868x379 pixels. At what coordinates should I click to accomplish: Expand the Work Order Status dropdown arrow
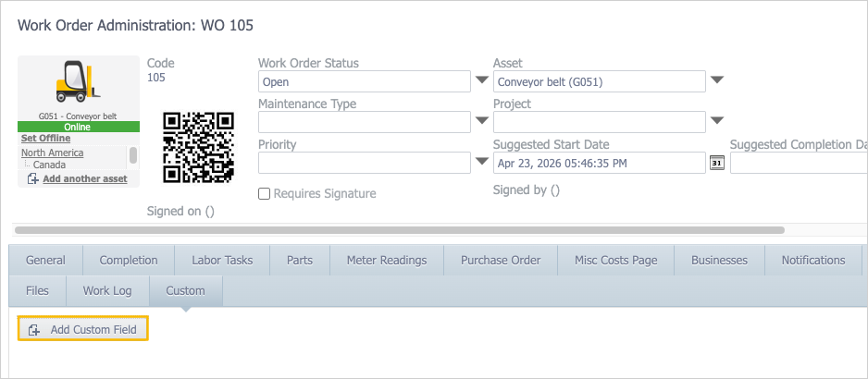[482, 80]
